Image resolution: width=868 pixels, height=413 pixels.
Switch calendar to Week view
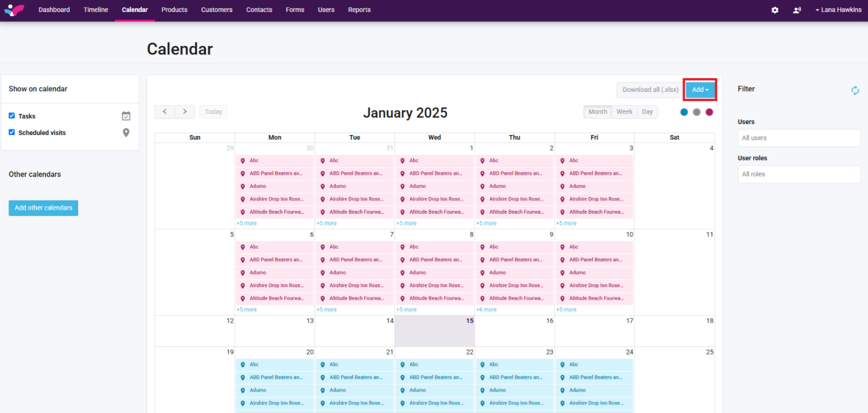[x=624, y=111]
